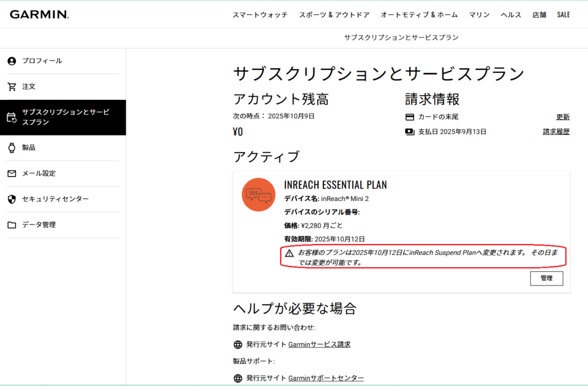
Task: Click the profile person icon in sidebar
Action: [11, 61]
